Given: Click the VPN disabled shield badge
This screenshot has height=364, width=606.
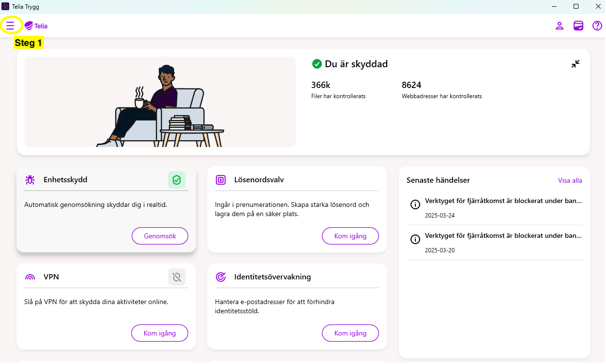Looking at the screenshot, I should (x=177, y=277).
